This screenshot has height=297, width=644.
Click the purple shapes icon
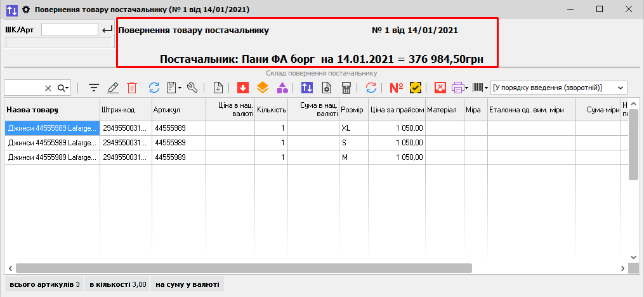(x=282, y=88)
